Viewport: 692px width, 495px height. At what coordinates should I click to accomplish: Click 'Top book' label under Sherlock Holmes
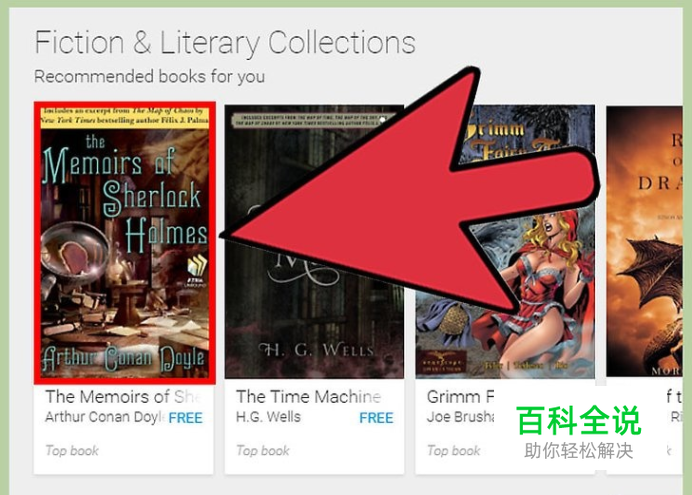[x=72, y=450]
